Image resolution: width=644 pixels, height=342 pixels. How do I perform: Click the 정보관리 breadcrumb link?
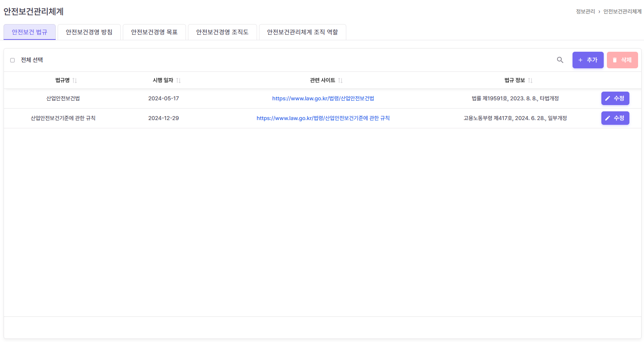pyautogui.click(x=585, y=11)
